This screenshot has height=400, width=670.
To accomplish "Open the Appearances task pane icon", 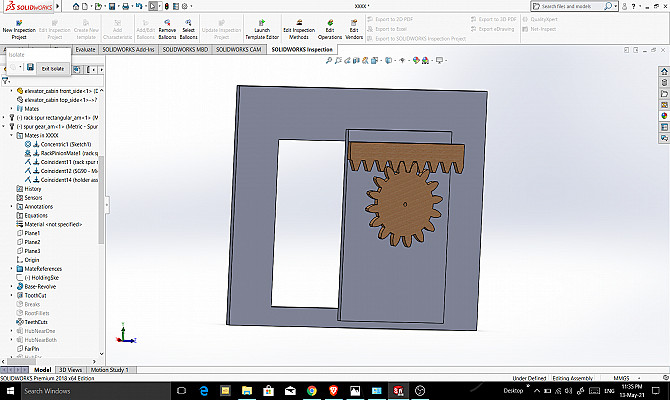I will (663, 115).
